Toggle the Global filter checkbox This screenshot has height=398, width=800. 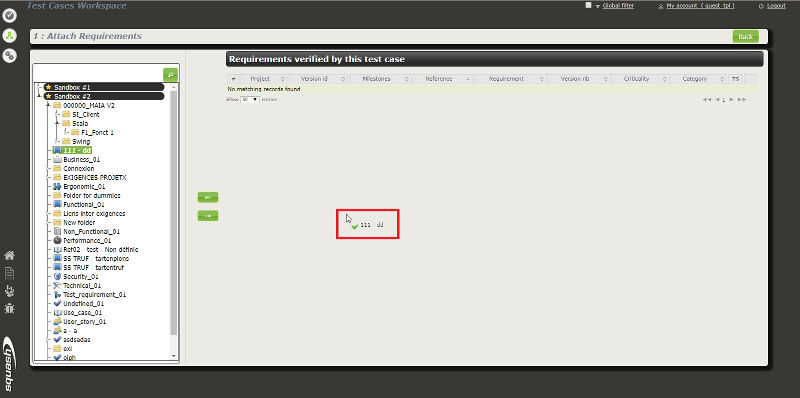click(x=588, y=6)
